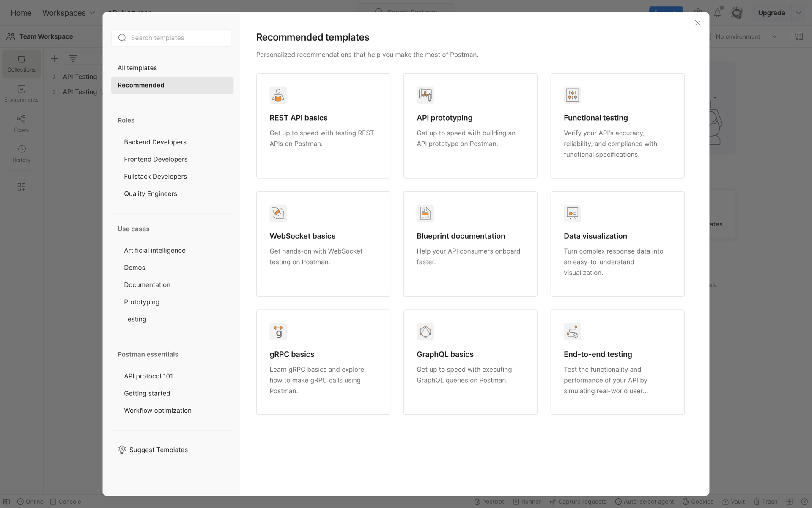Filter by Quality Engineers role

click(x=151, y=193)
